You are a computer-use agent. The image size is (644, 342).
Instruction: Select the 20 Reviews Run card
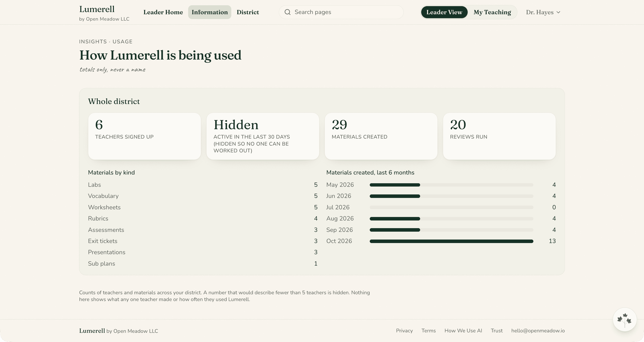499,136
